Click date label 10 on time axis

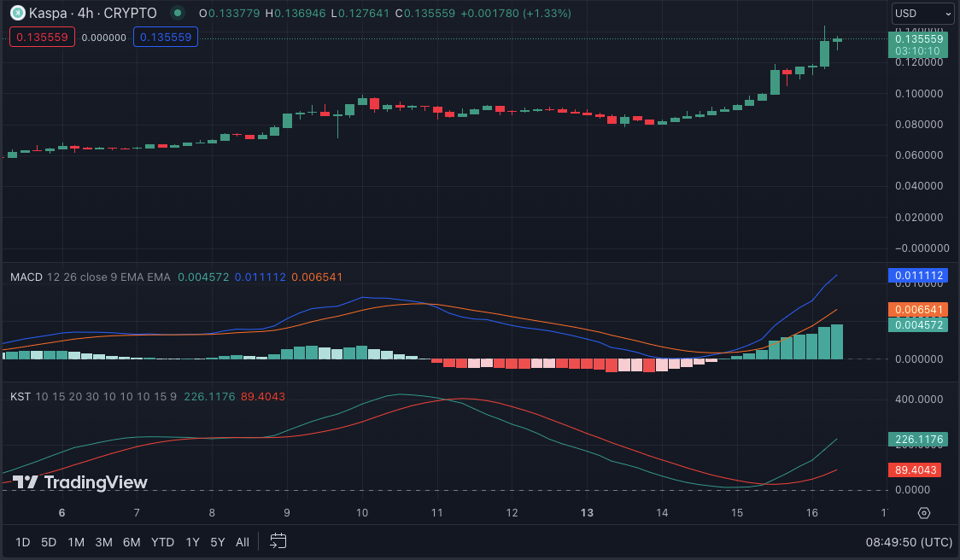[362, 513]
